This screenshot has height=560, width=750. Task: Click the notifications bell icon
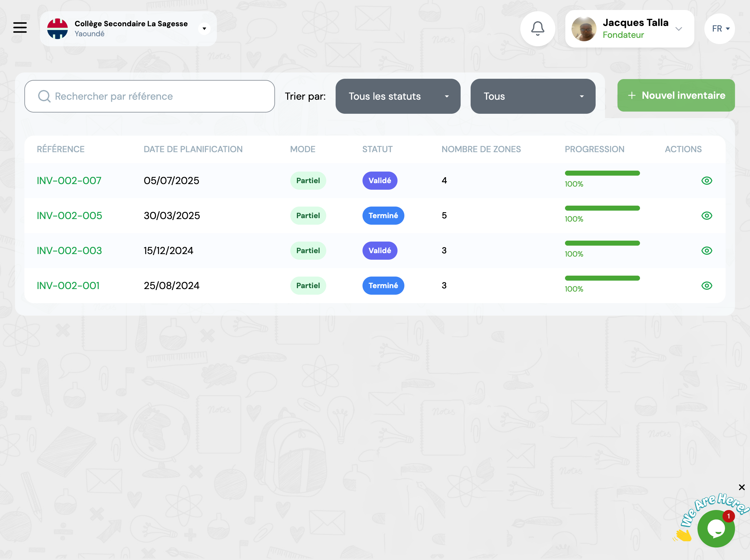point(537,28)
